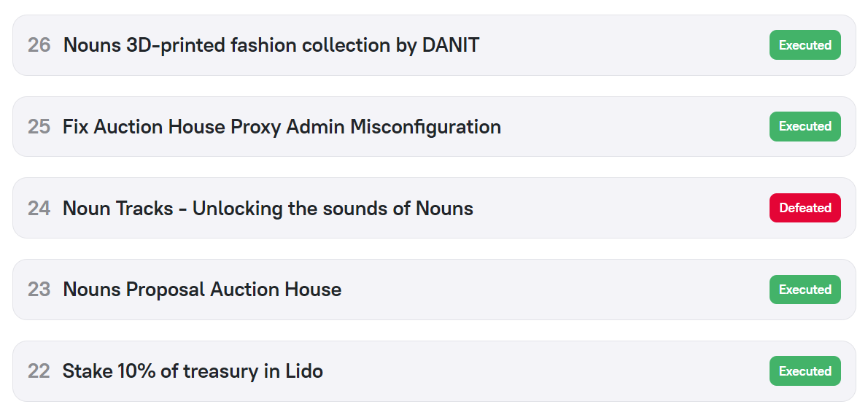868x415 pixels.
Task: Click proposal number 23
Action: click(39, 290)
